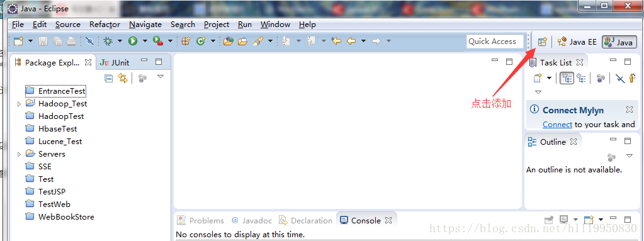This screenshot has height=241, width=644.
Task: Click the New wizard toolbar icon
Action: (x=18, y=41)
